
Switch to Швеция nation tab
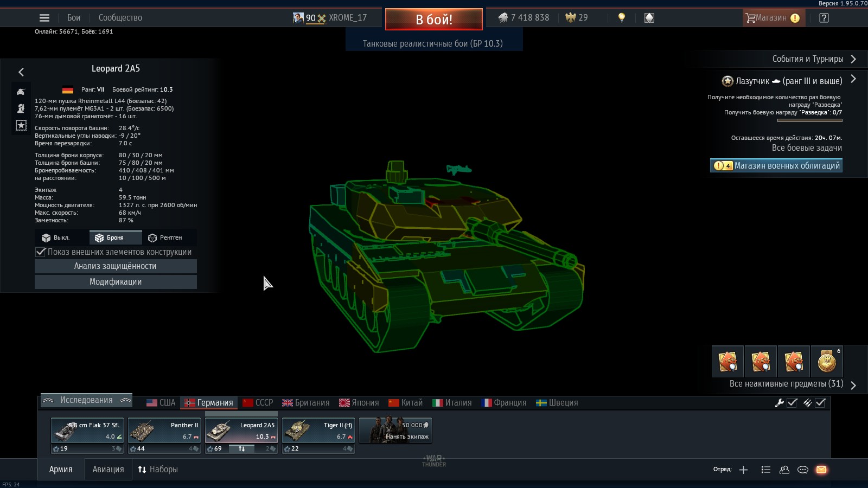(557, 403)
